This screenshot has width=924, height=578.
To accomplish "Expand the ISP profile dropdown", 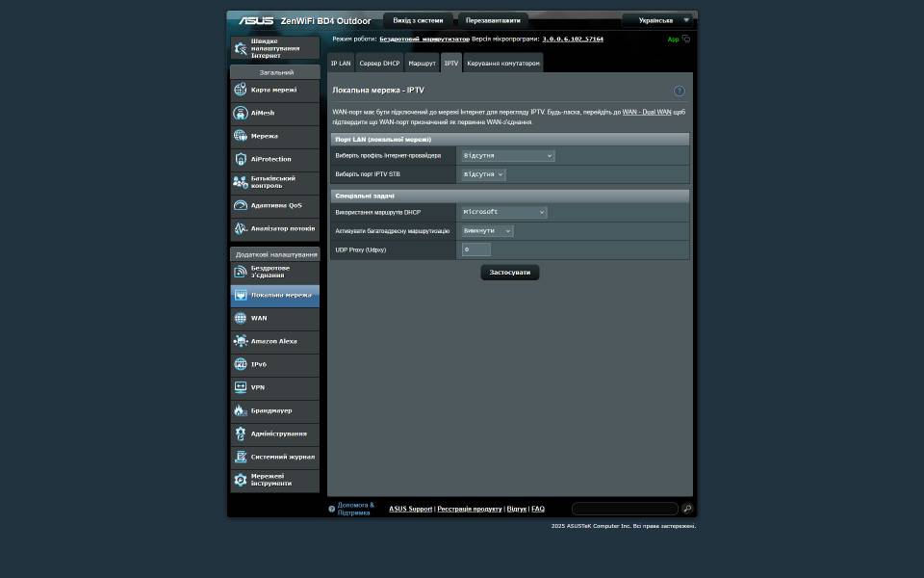I will [x=507, y=155].
